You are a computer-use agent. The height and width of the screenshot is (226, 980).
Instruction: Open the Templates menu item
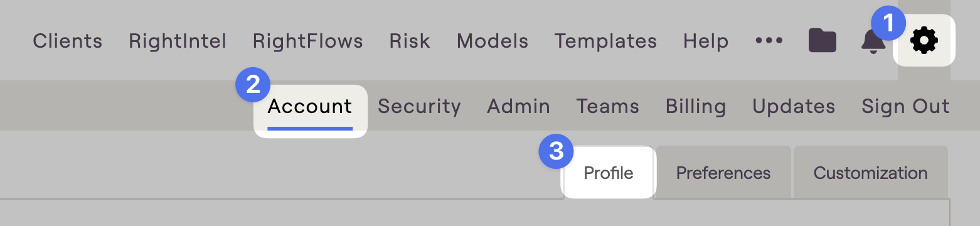coord(605,41)
